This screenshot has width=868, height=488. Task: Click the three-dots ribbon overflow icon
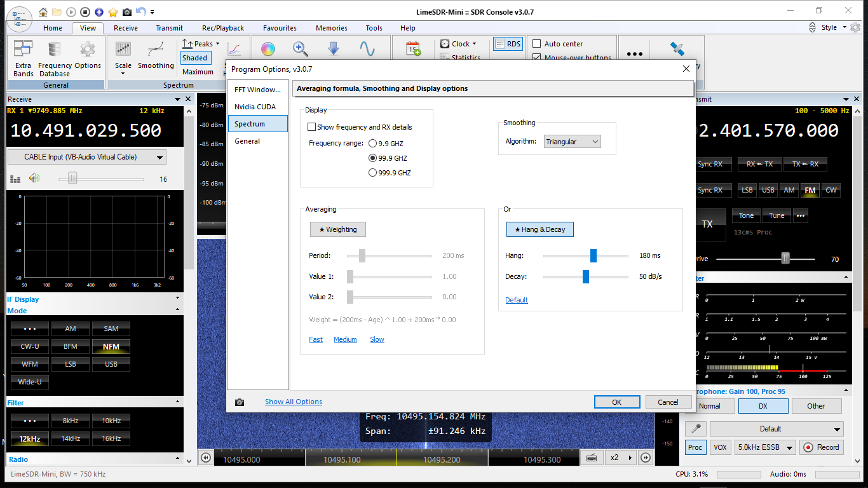tap(635, 53)
